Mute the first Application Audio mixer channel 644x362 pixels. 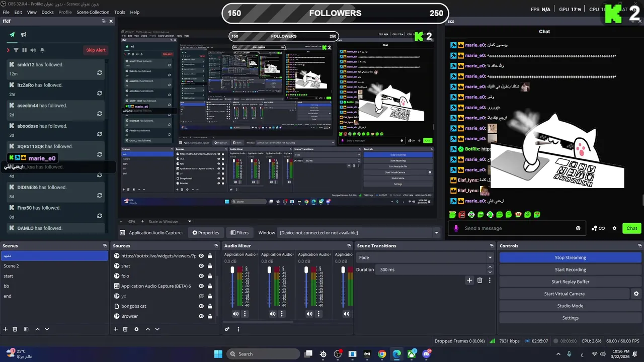coord(235,314)
